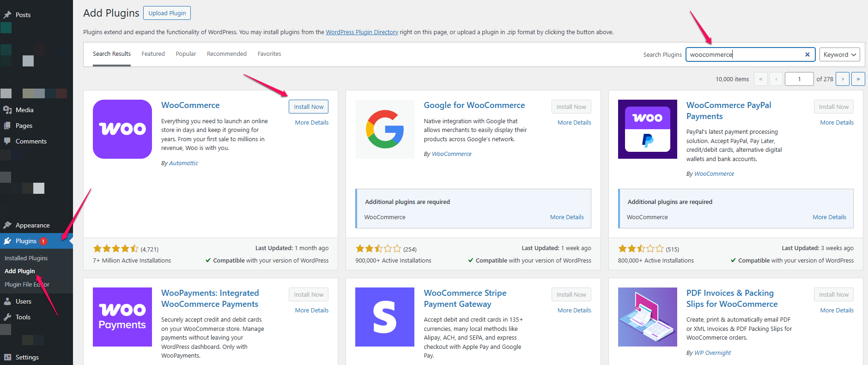Go to next page of plugin results
Viewport: 868px width, 365px height.
[x=843, y=79]
